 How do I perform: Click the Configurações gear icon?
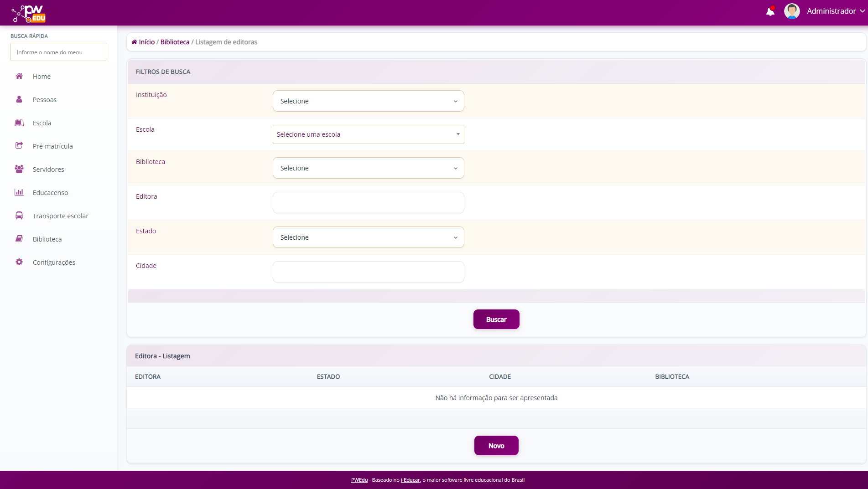point(19,262)
